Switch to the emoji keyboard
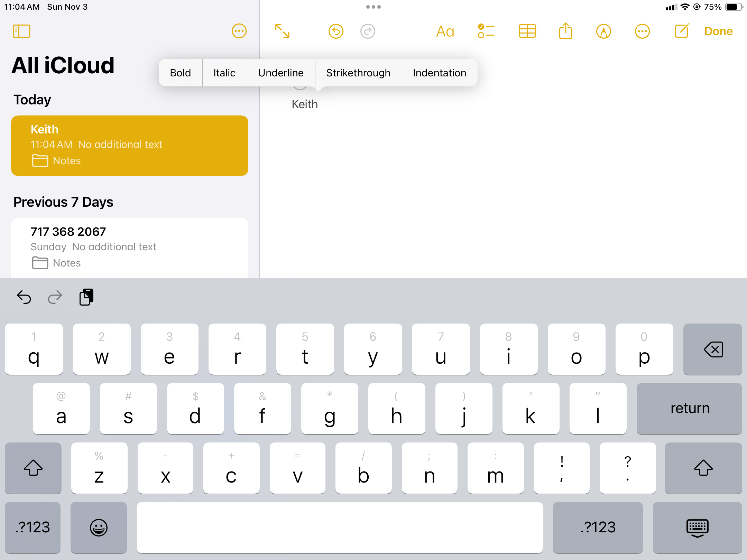The width and height of the screenshot is (747, 560). pyautogui.click(x=99, y=528)
